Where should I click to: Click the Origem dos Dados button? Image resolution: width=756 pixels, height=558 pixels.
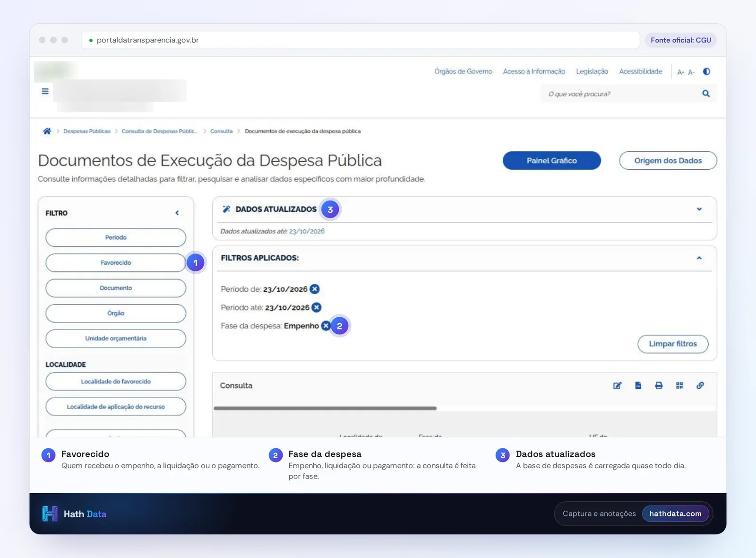pyautogui.click(x=668, y=160)
